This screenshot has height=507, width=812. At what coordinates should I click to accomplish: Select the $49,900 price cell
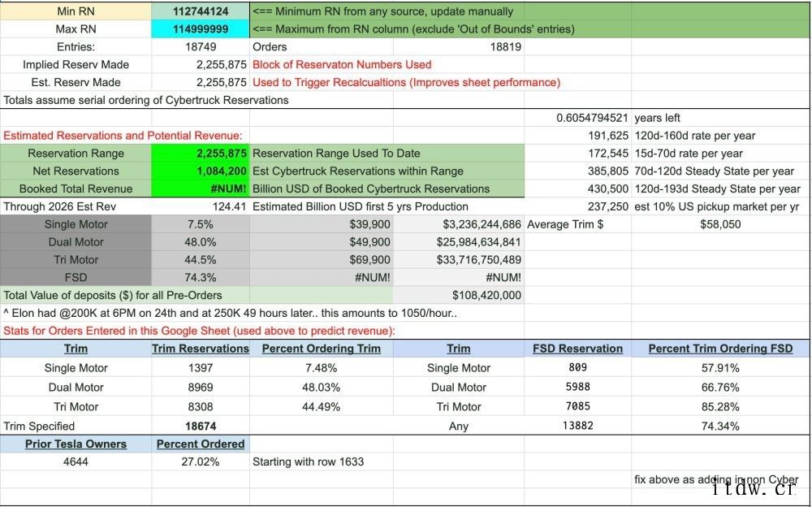[x=321, y=242]
